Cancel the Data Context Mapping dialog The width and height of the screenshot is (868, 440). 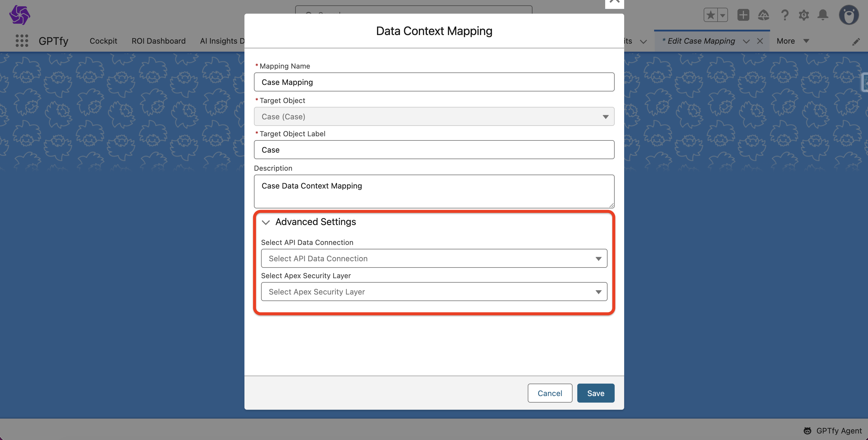click(x=550, y=393)
